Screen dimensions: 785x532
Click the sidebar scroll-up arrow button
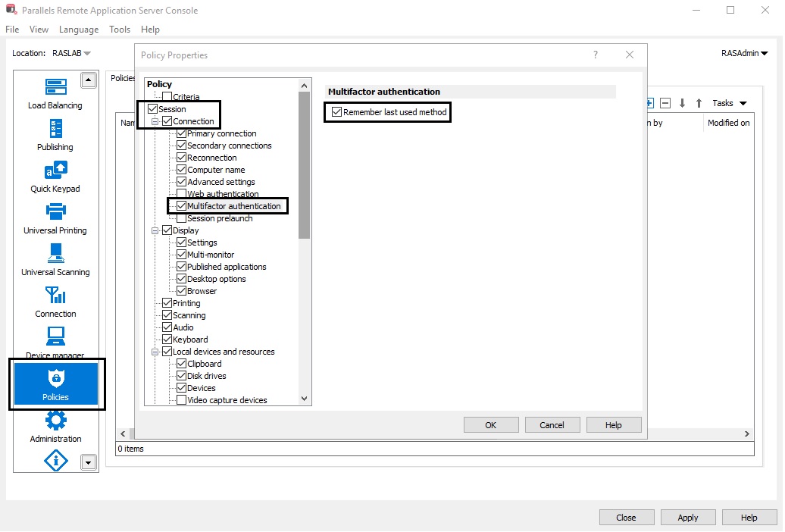coord(89,80)
